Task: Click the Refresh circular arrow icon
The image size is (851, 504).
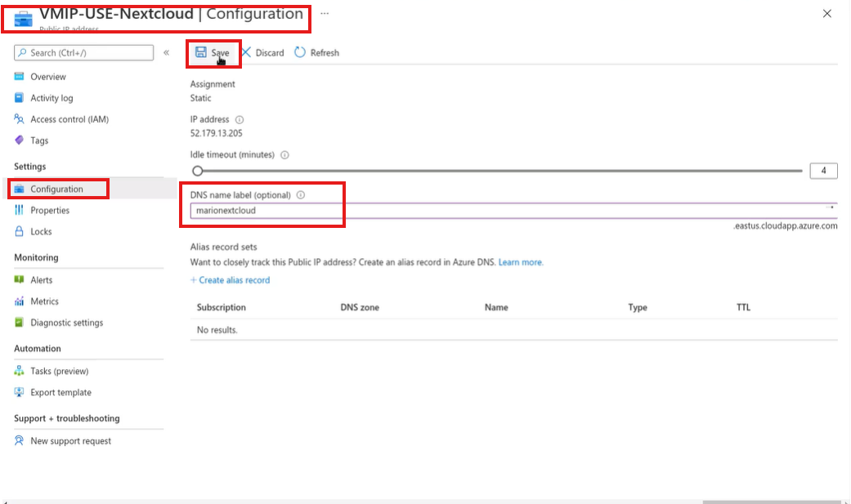Action: (300, 52)
